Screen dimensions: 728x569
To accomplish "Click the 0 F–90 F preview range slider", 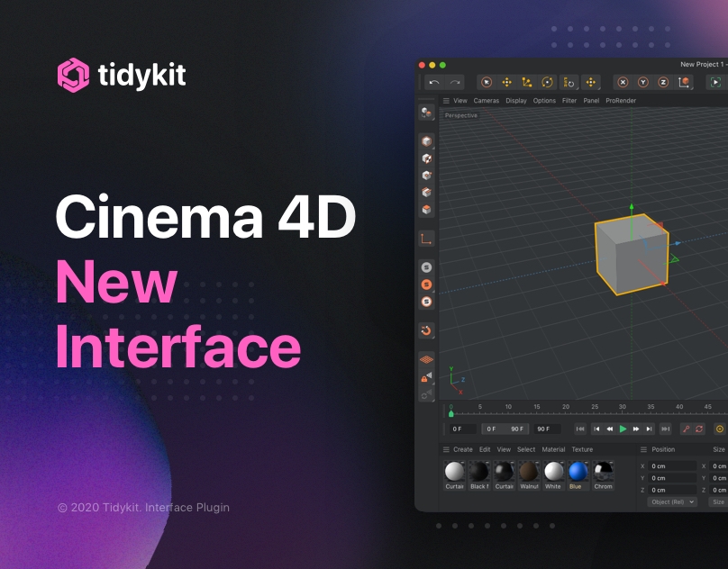I will (x=505, y=429).
